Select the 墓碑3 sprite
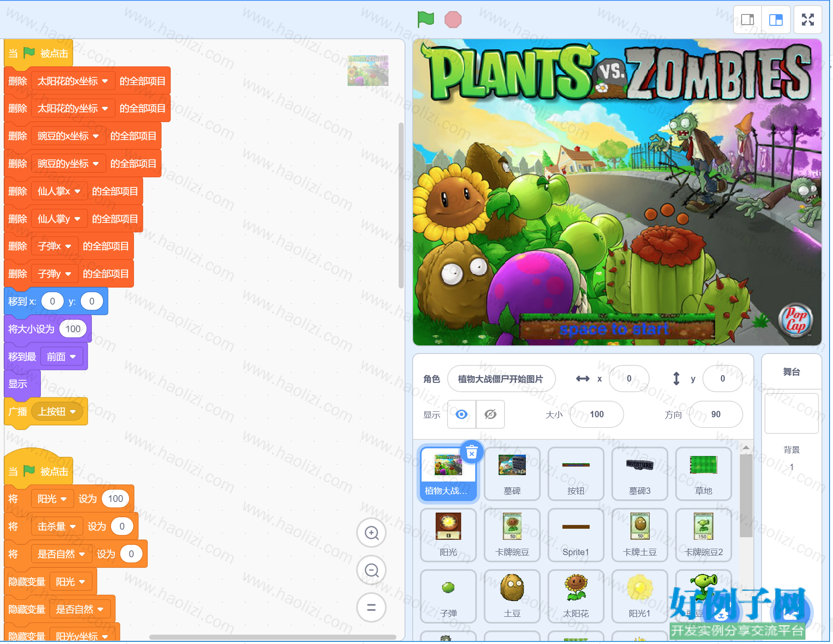 pyautogui.click(x=640, y=474)
